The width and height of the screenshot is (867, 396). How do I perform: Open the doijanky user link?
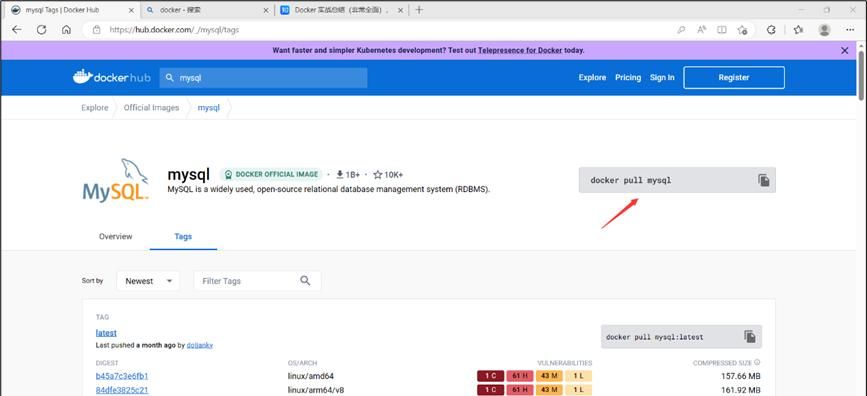click(200, 345)
